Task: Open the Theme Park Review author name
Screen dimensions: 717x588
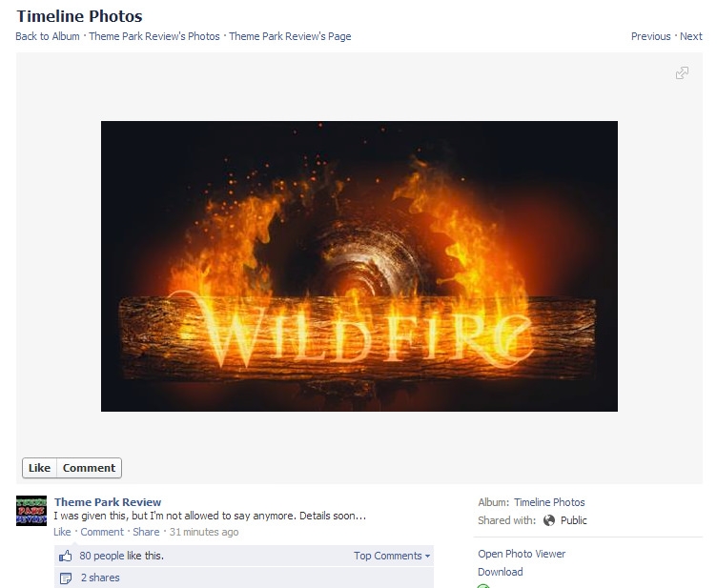Action: click(x=108, y=501)
